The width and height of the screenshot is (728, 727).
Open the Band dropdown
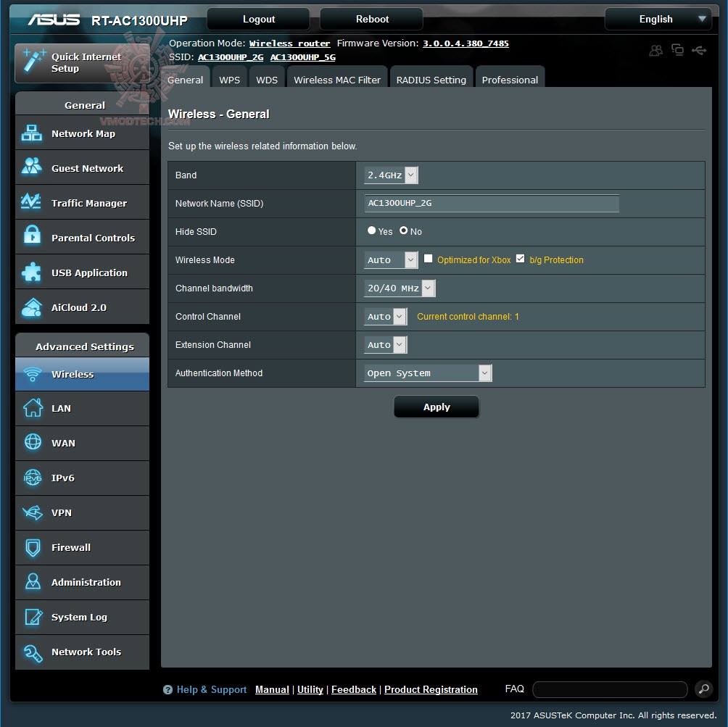coord(391,175)
